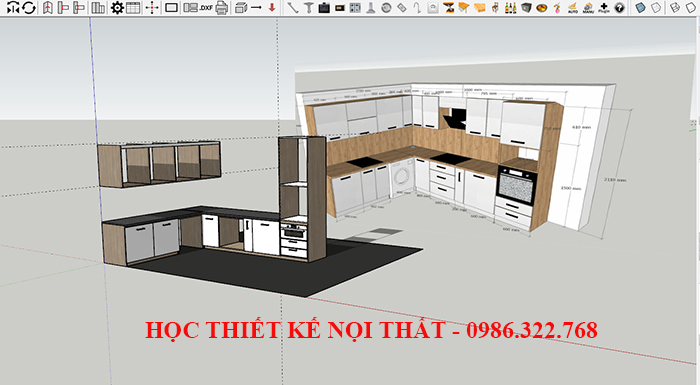The image size is (700, 385).
Task: Click the MANU icon
Action: tap(588, 7)
